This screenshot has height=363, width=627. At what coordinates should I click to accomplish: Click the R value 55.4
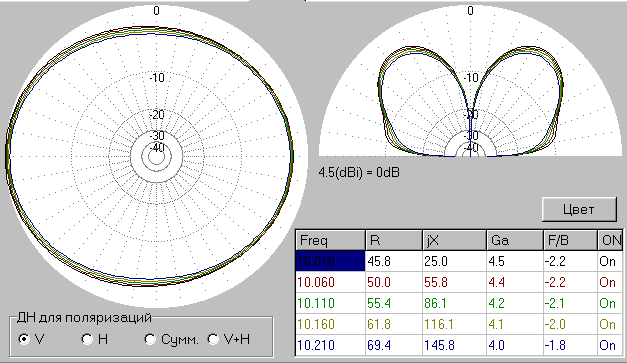[x=394, y=303]
